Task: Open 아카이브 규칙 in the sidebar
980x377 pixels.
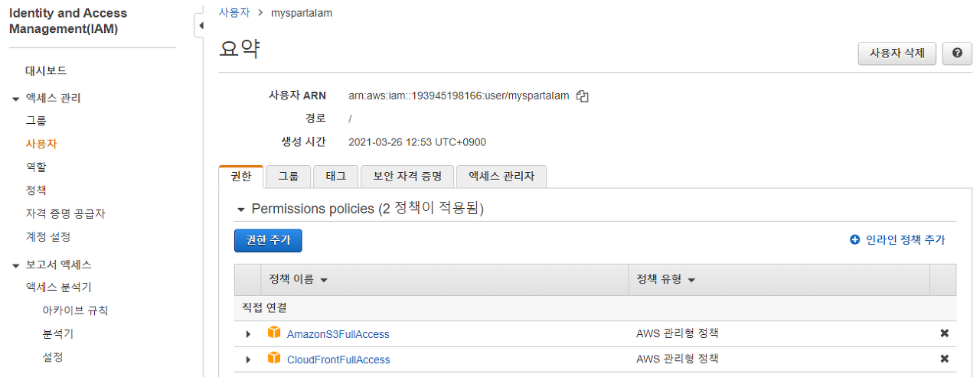Action: 75,310
